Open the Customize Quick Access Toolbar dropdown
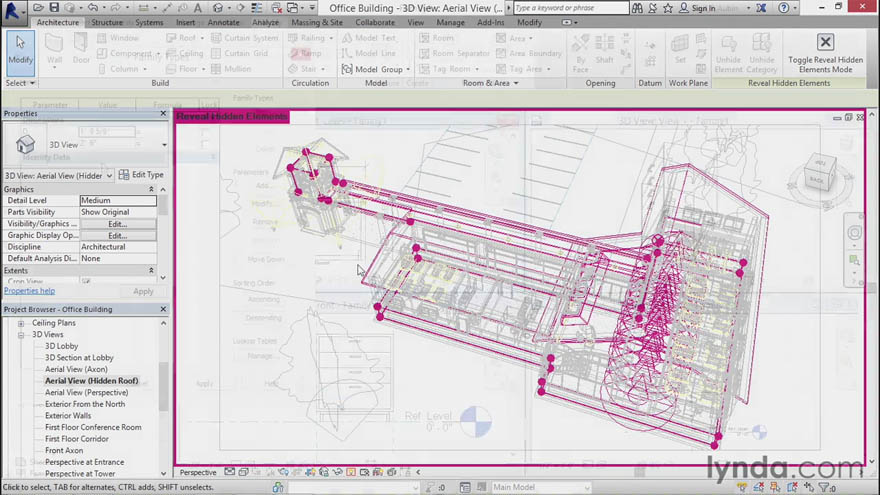This screenshot has height=495, width=880. [x=312, y=8]
